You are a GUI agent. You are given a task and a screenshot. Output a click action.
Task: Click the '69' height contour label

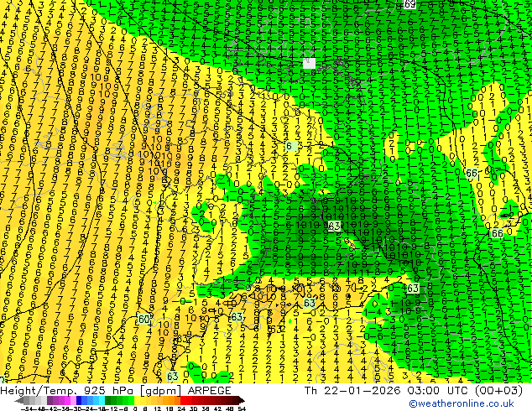tap(409, 4)
